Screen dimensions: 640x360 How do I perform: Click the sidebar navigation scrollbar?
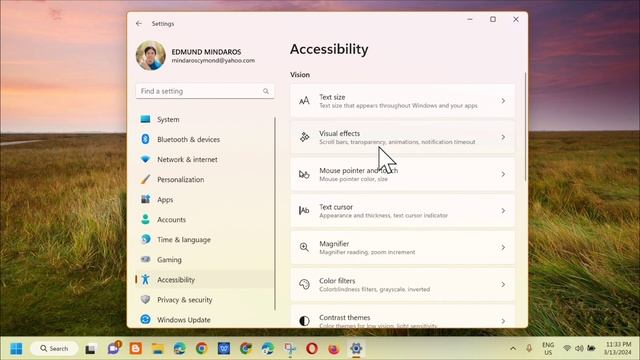(275, 213)
